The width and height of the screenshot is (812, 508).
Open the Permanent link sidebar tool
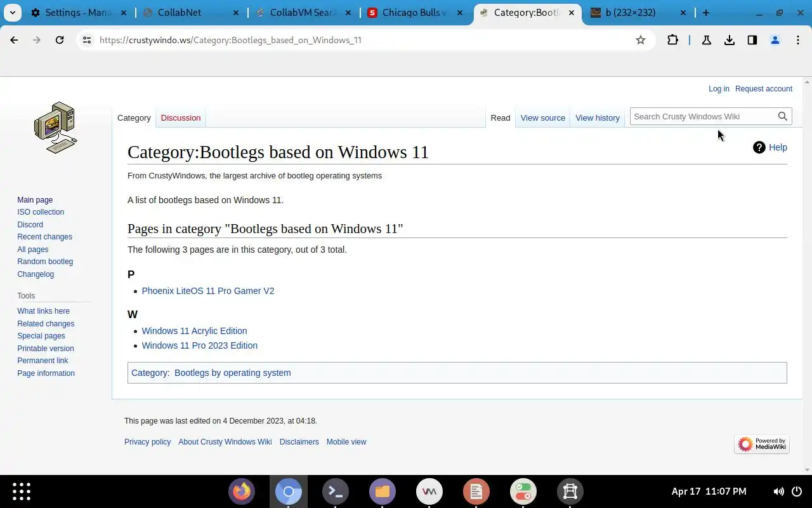[x=43, y=361]
